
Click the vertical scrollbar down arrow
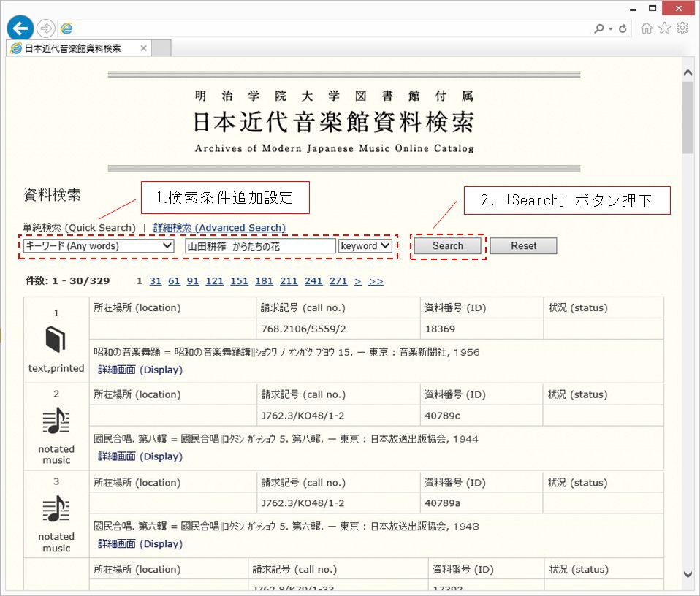(688, 574)
